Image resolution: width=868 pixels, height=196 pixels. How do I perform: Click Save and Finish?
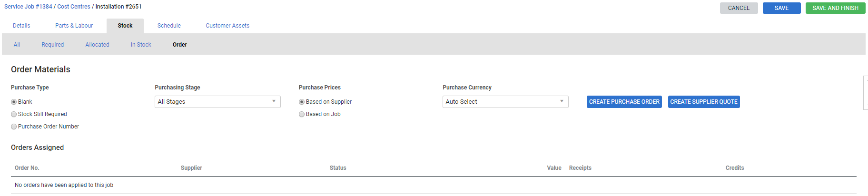[x=835, y=8]
